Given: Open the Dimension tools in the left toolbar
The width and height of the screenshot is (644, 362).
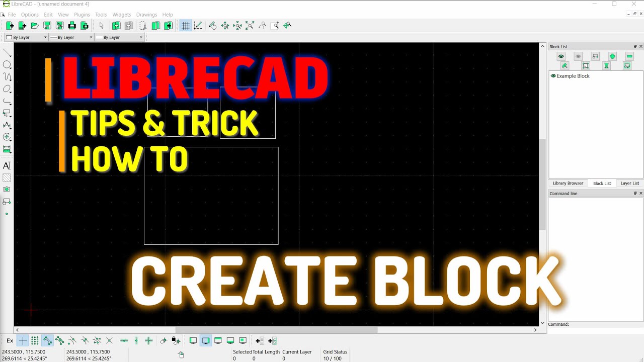Looking at the screenshot, I should (x=7, y=125).
